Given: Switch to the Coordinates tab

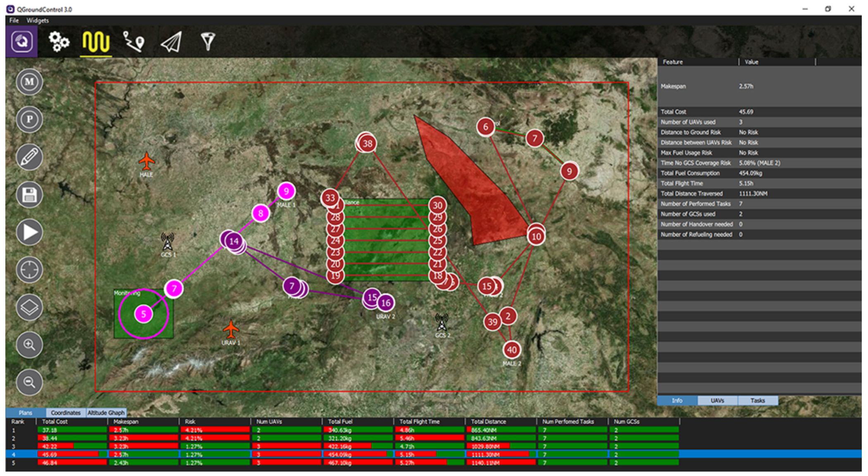Looking at the screenshot, I should click(x=65, y=412).
